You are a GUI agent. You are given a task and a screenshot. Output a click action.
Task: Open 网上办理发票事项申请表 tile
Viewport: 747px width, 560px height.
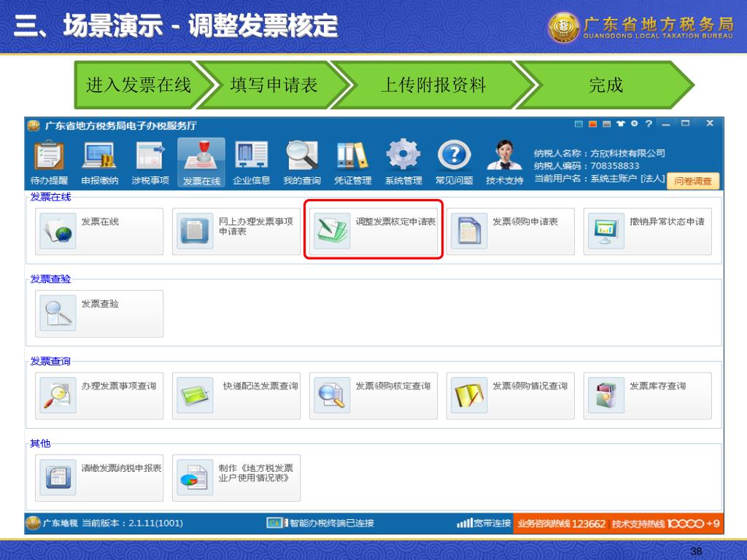coord(236,231)
